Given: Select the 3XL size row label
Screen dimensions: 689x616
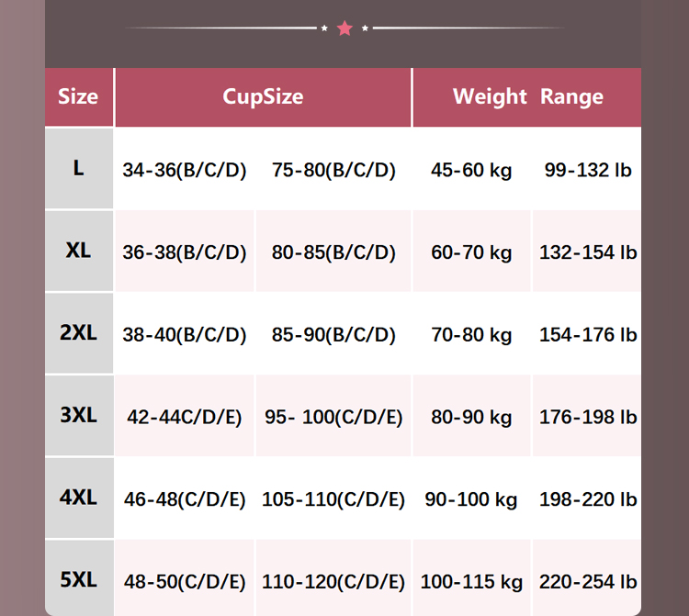Looking at the screenshot, I should tap(78, 416).
